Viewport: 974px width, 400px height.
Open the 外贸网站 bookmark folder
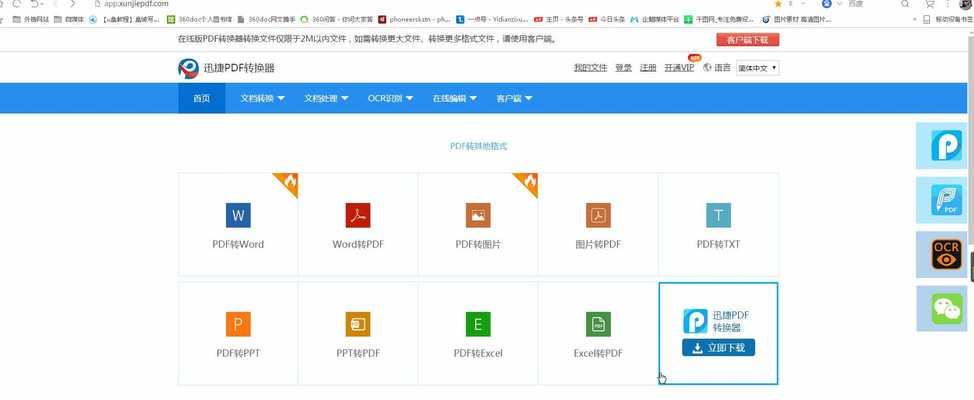tap(30, 19)
